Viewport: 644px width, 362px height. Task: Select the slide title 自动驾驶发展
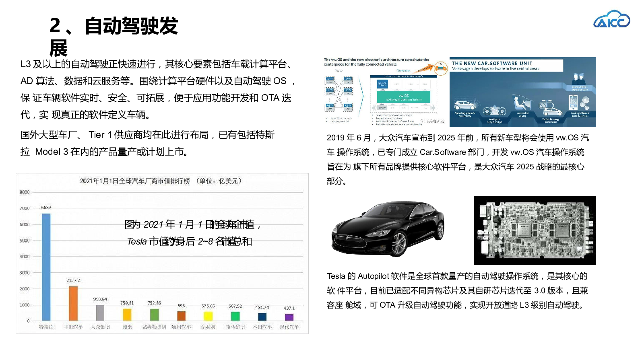114,37
